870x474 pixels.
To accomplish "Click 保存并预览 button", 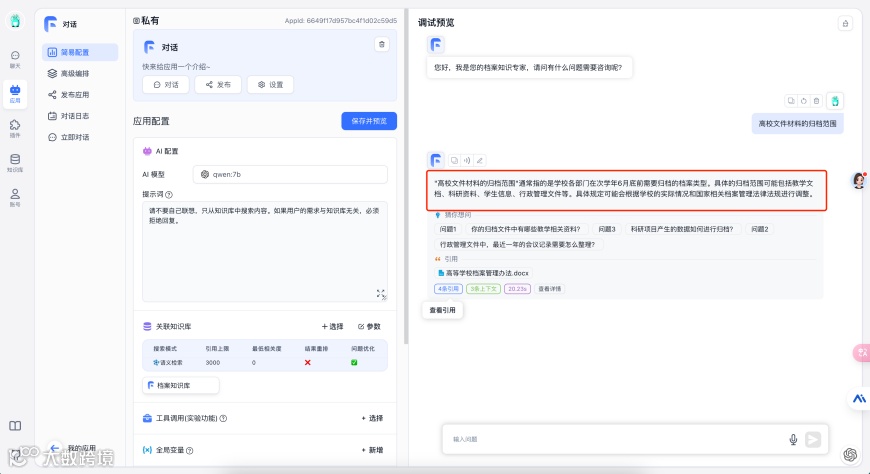I will click(x=369, y=121).
